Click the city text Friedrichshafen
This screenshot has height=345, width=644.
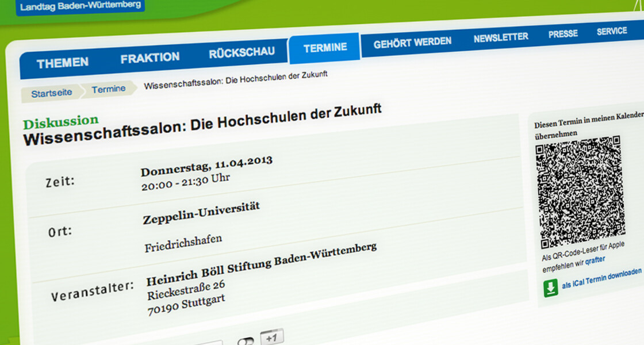(x=183, y=243)
